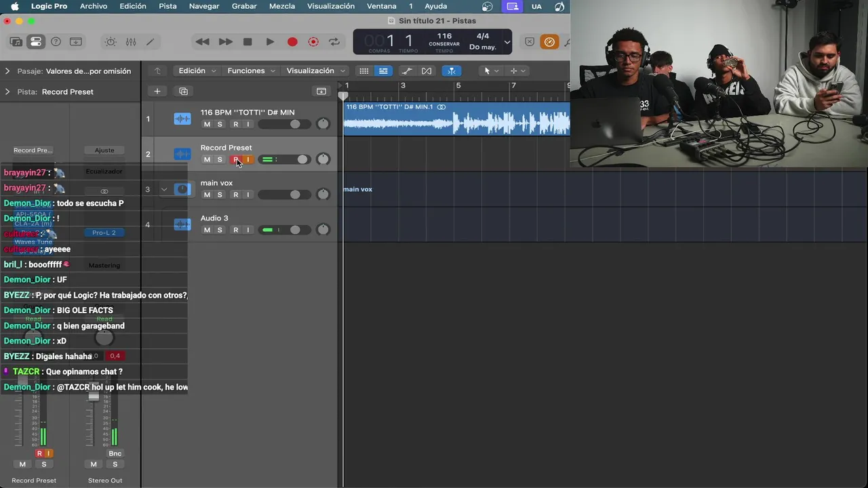The image size is (868, 488).
Task: Toggle automation view button
Action: point(407,70)
